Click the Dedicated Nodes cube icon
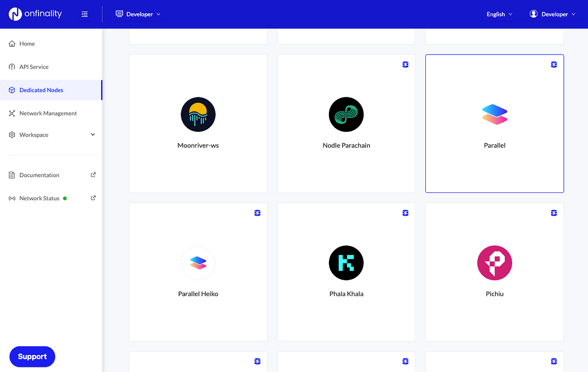 (12, 90)
